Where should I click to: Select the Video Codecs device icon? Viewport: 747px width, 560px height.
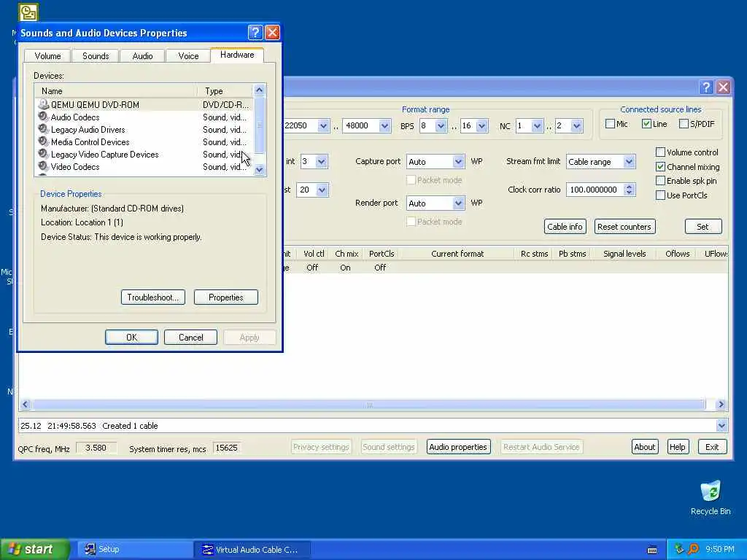43,166
